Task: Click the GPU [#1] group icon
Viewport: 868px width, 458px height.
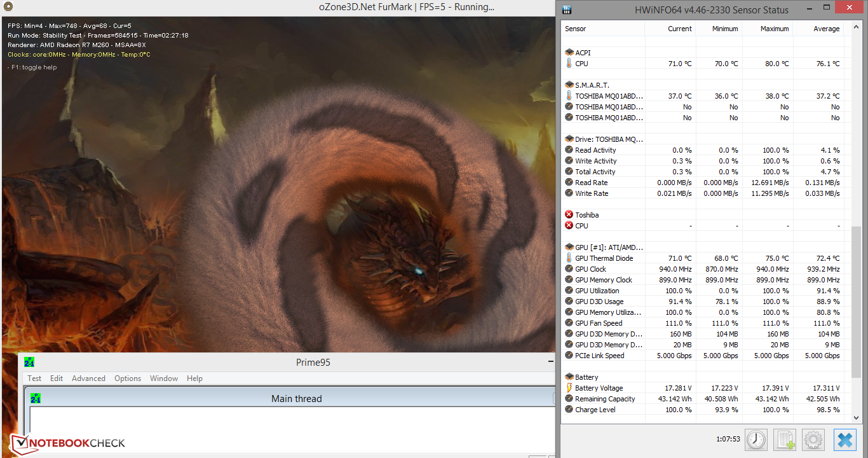Action: (x=569, y=247)
